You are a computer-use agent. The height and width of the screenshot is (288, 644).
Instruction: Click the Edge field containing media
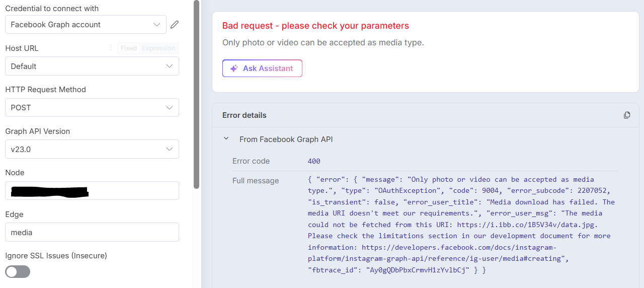(x=92, y=232)
